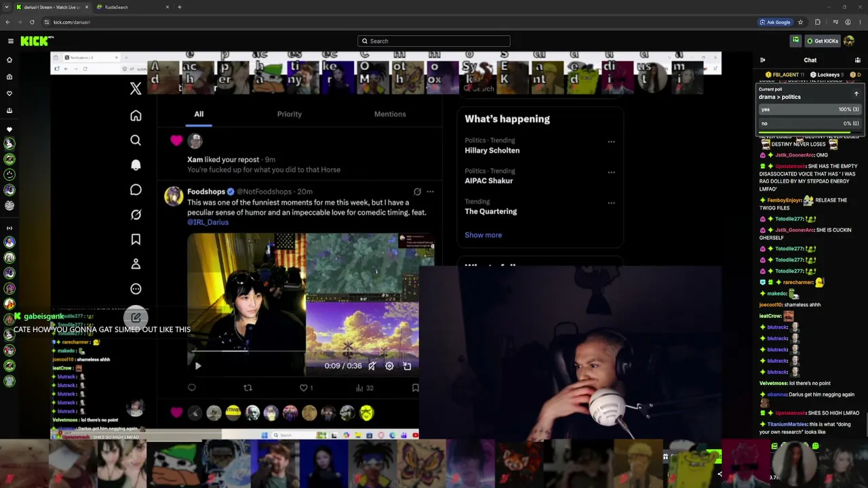Open the Chrome tab search dropdown
The width and height of the screenshot is (868, 488).
pyautogui.click(x=7, y=7)
